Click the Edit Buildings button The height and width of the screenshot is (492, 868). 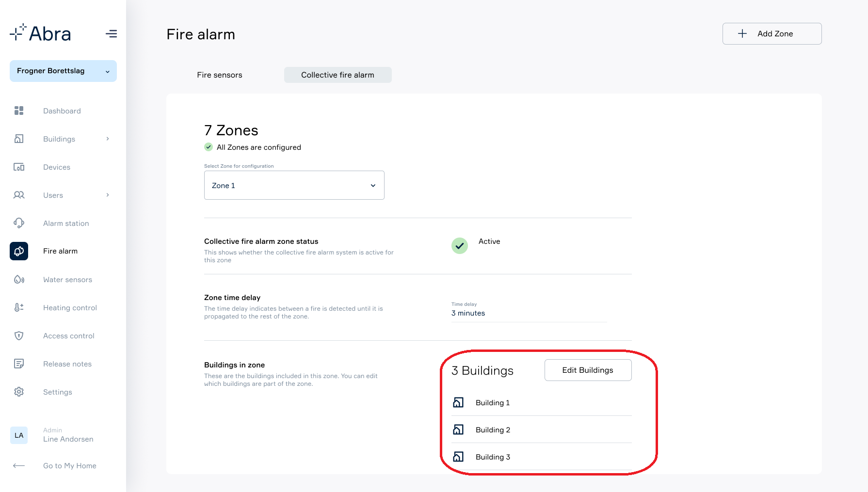(588, 370)
